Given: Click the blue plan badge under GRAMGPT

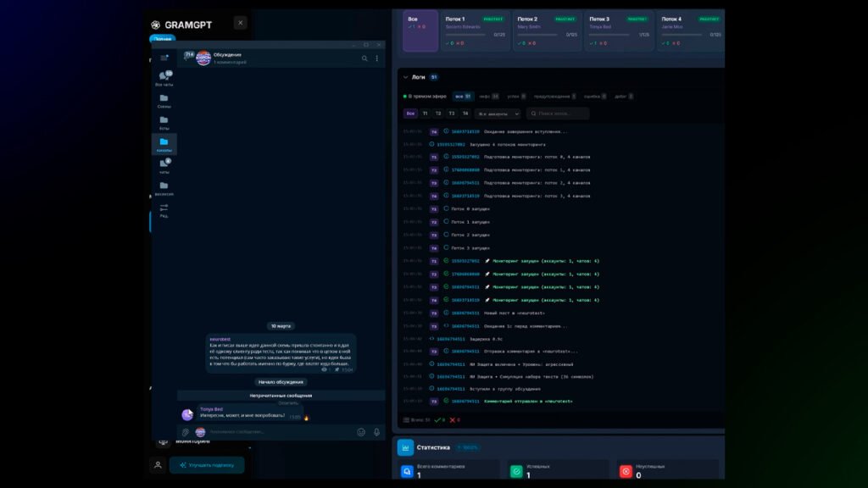Looking at the screenshot, I should 162,39.
